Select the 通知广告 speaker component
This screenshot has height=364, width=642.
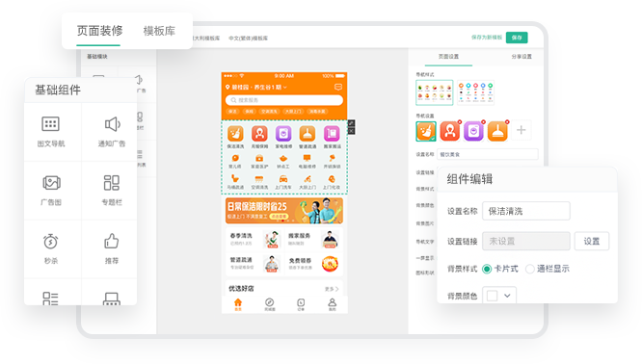click(x=112, y=124)
